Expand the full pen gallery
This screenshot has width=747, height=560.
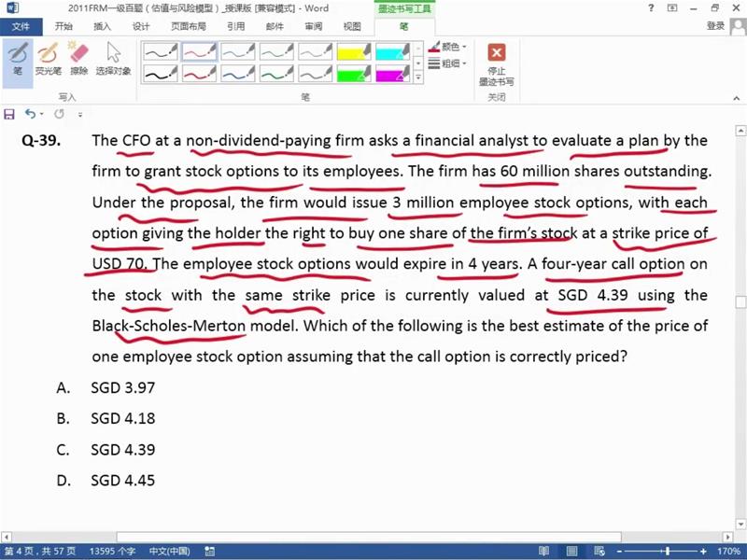418,77
